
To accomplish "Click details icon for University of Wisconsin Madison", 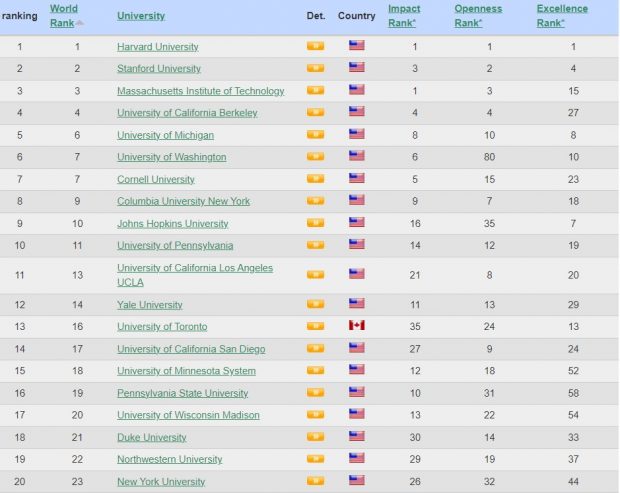I will click(x=315, y=415).
